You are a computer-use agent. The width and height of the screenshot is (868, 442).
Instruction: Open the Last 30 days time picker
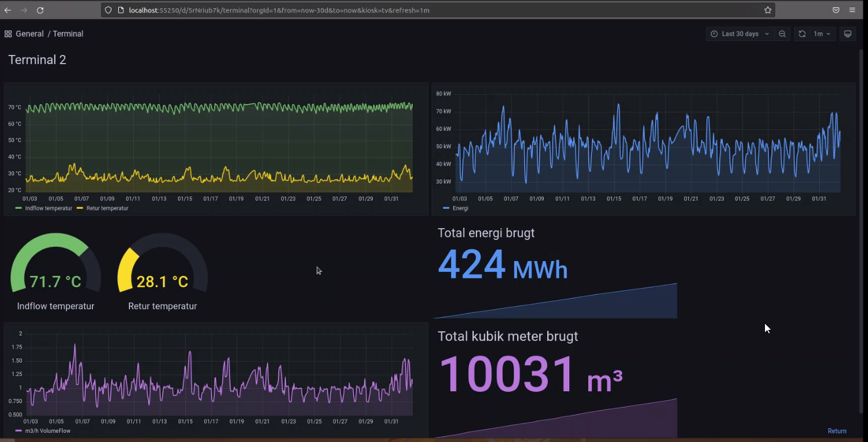tap(739, 34)
